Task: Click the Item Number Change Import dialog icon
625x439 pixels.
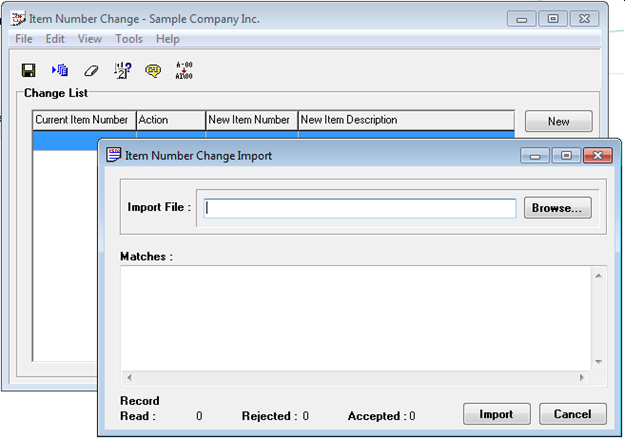Action: click(114, 155)
